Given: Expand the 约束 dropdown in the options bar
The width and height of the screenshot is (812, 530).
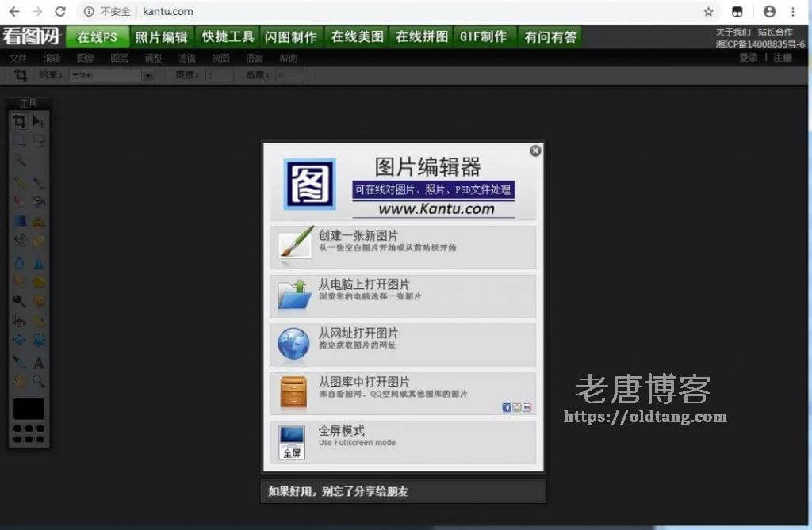Looking at the screenshot, I should click(x=147, y=75).
